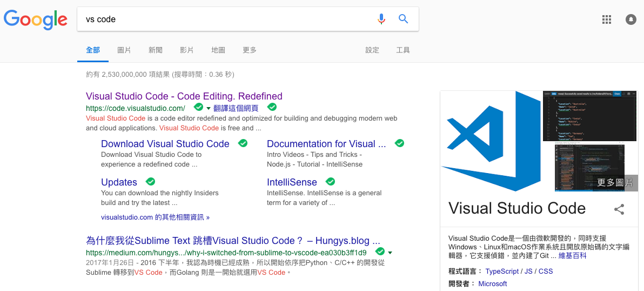This screenshot has height=291, width=644.
Task: Click green checkmark after medium.com URL
Action: (x=380, y=251)
